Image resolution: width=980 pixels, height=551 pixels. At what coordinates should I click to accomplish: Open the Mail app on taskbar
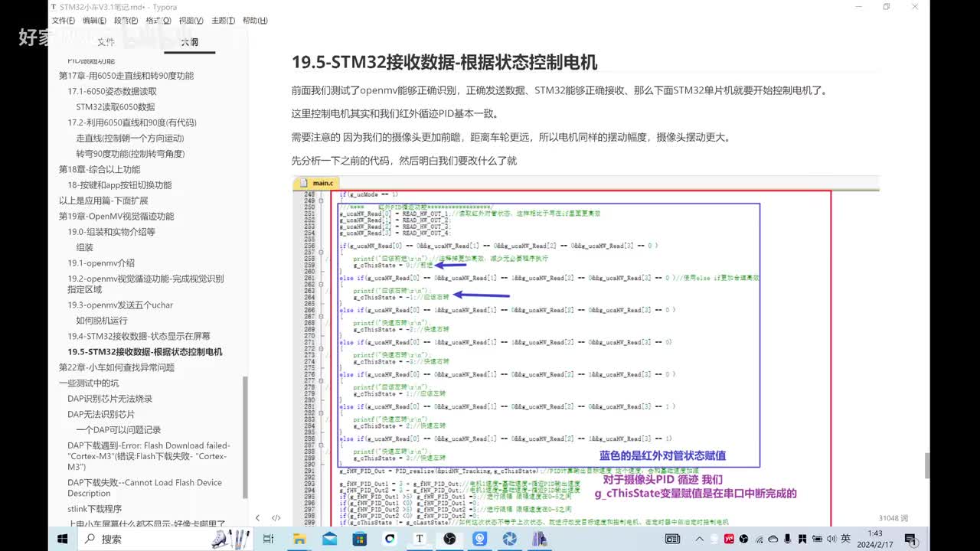pos(330,539)
